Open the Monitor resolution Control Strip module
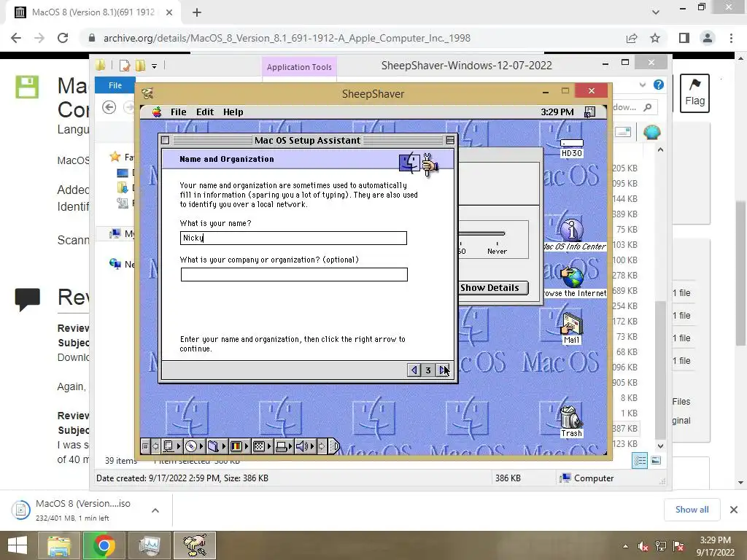The height and width of the screenshot is (560, 747). pyautogui.click(x=262, y=446)
